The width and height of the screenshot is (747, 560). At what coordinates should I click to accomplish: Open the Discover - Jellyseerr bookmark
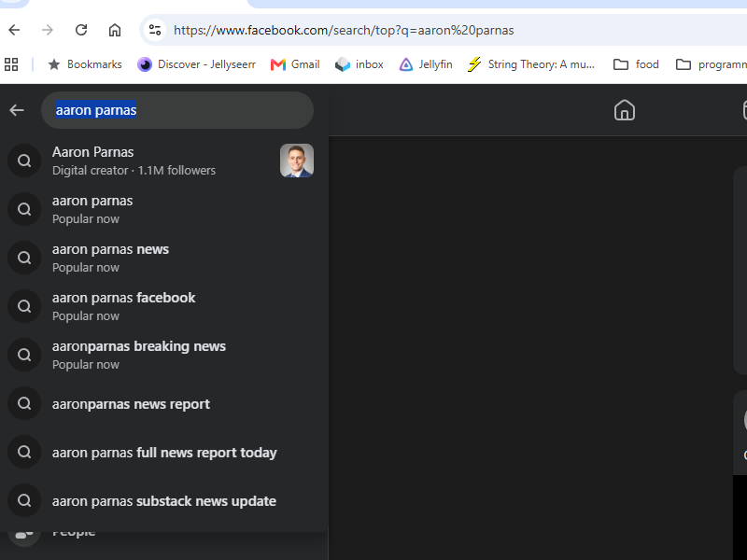tap(196, 64)
